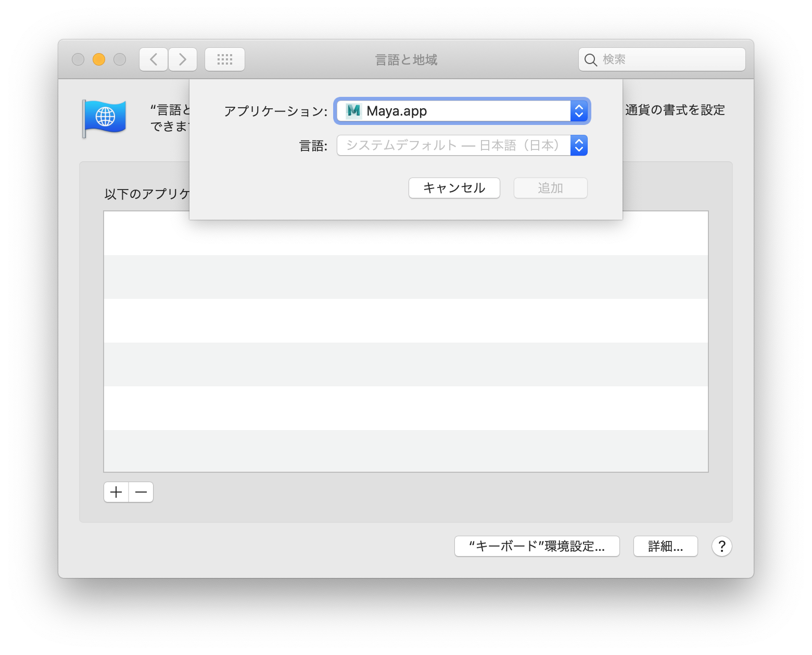Click the back navigation arrow
Viewport: 812px width, 655px height.
tap(154, 59)
